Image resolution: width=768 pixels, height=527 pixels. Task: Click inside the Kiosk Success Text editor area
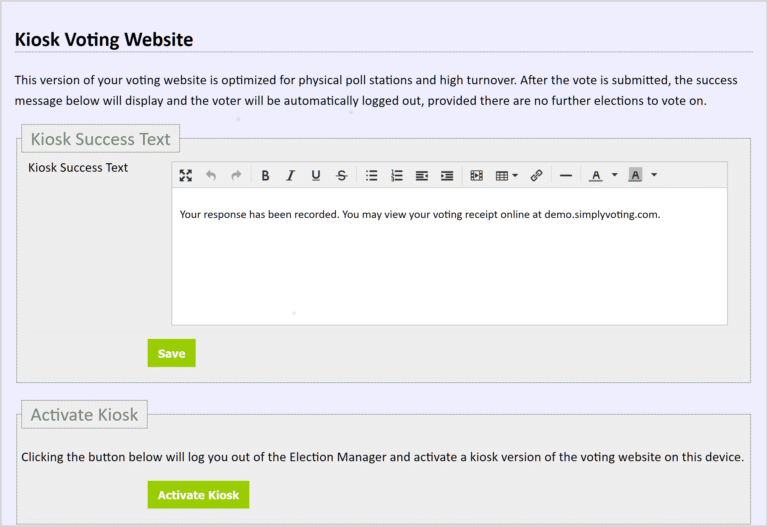click(x=449, y=256)
